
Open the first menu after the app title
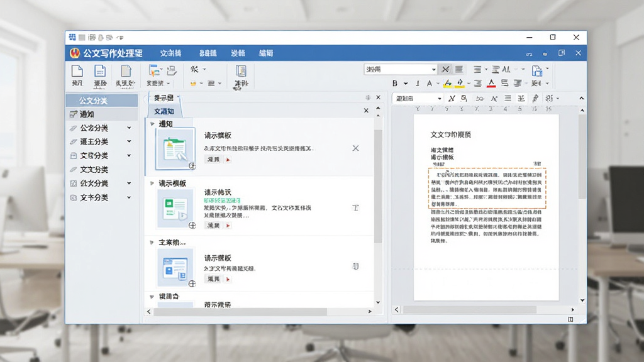point(170,53)
